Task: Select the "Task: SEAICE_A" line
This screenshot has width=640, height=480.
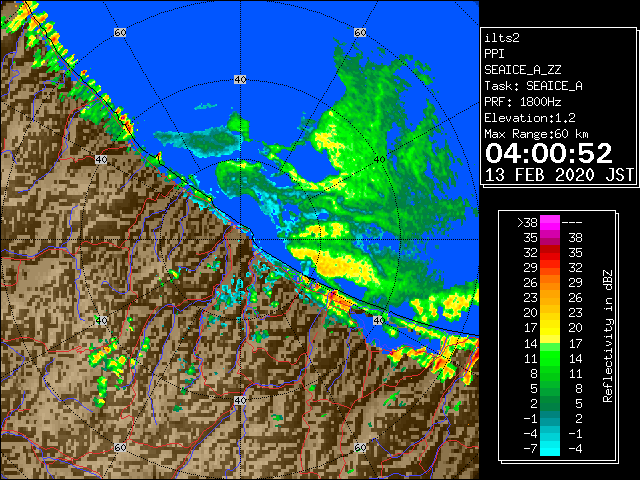Action: click(x=533, y=86)
